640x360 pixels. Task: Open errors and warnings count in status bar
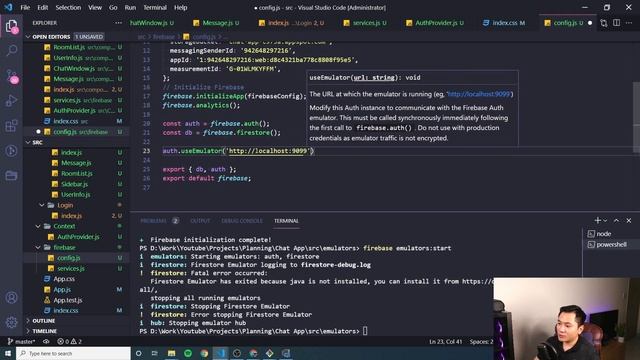69,341
